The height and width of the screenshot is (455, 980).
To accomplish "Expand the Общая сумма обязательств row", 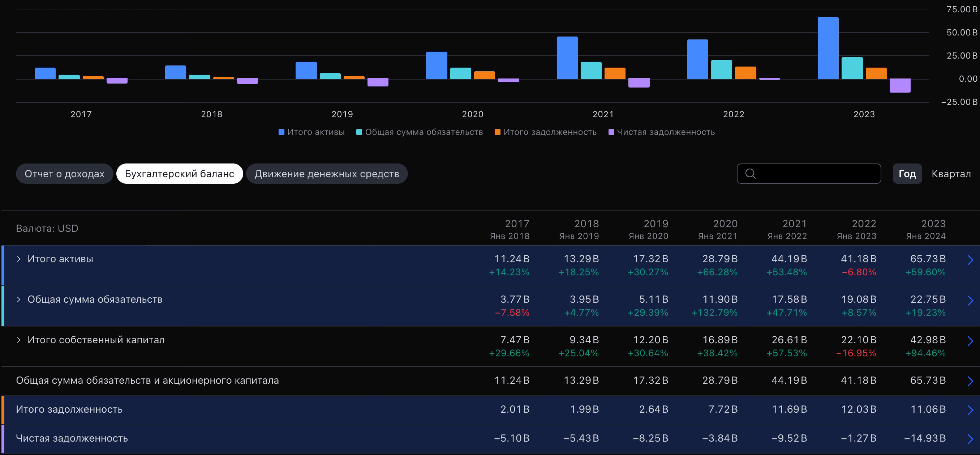I will pos(19,299).
